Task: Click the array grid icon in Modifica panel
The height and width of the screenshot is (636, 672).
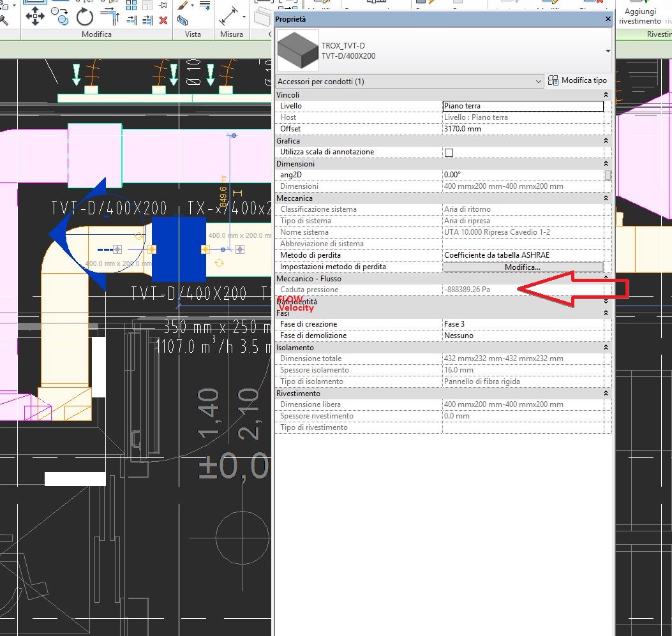Action: pyautogui.click(x=131, y=6)
